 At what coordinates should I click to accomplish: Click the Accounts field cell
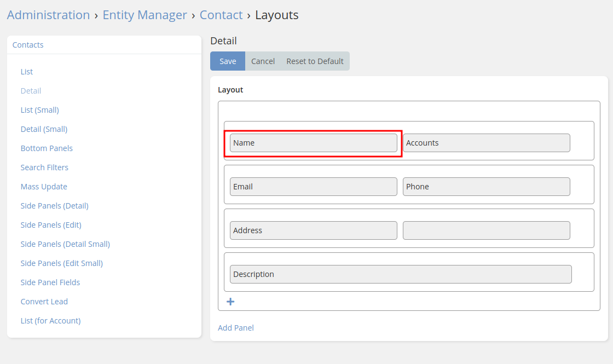click(486, 143)
